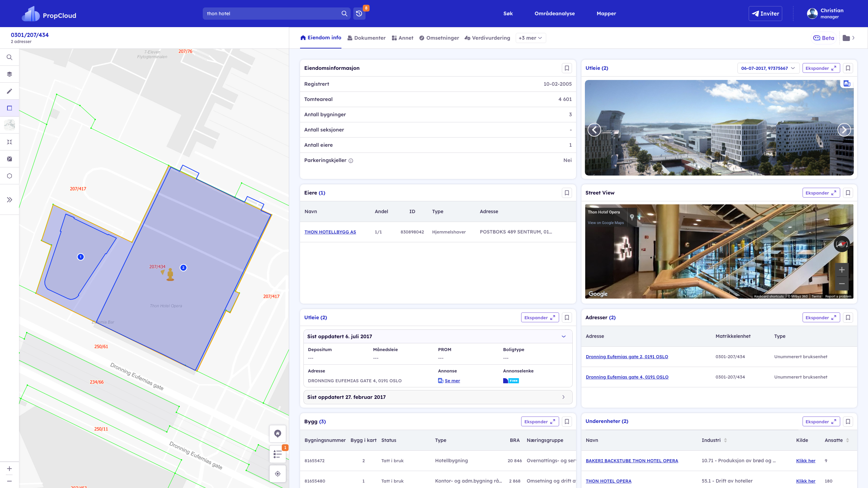Click Se mer listing link
The height and width of the screenshot is (488, 868).
click(x=452, y=381)
